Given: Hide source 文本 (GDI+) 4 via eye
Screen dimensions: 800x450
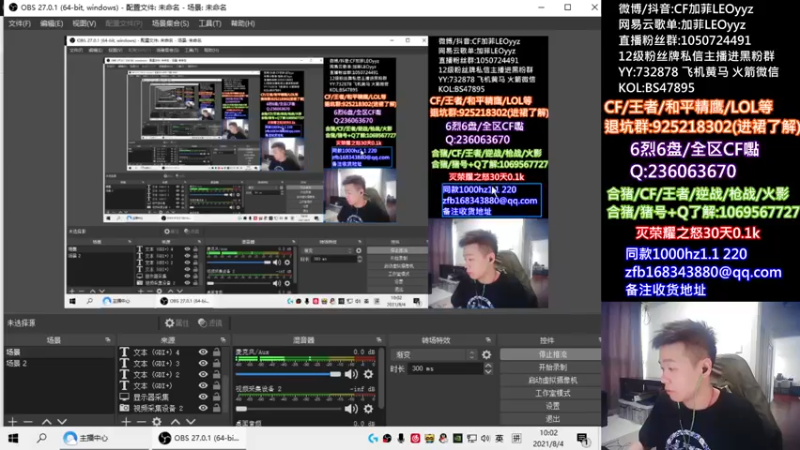Looking at the screenshot, I should pyautogui.click(x=203, y=352).
